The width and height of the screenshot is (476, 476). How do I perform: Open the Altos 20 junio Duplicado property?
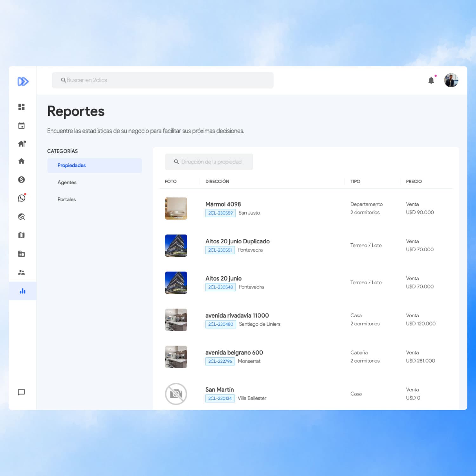[x=237, y=241]
